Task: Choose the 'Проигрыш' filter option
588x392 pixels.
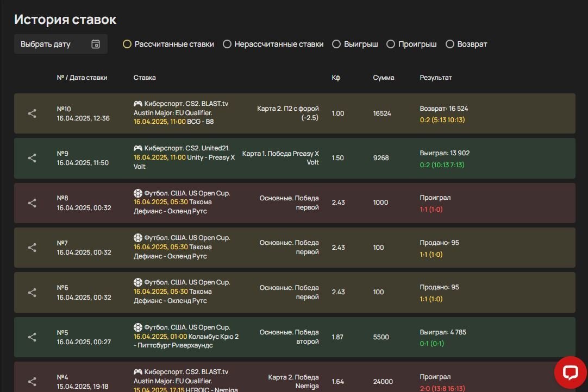Action: pyautogui.click(x=391, y=44)
